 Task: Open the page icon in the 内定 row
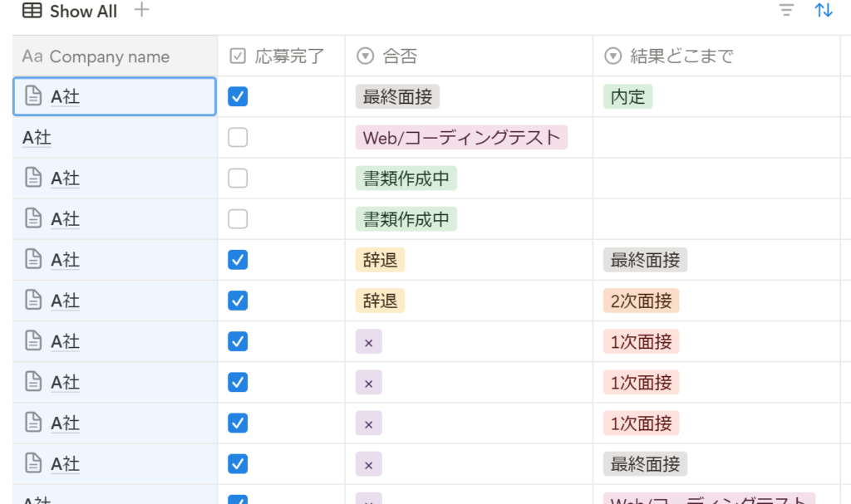pos(33,96)
